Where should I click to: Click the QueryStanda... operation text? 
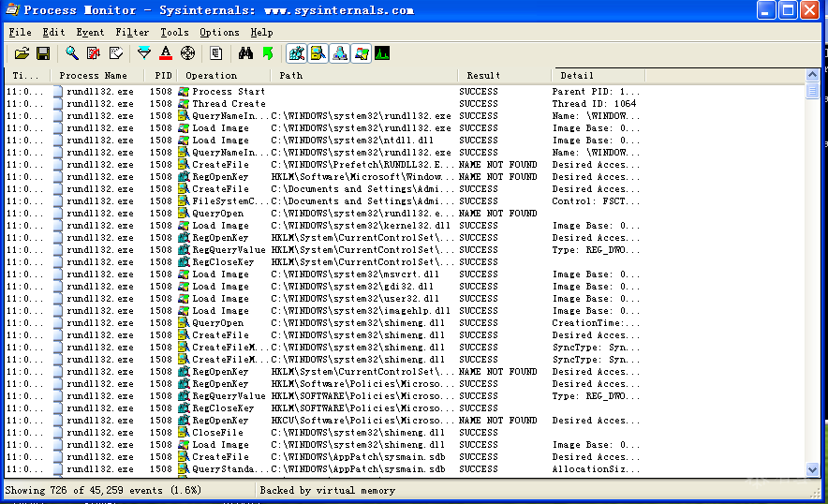230,469
